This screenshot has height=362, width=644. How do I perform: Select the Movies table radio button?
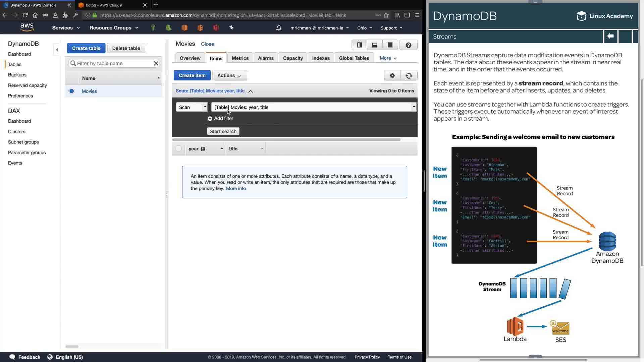point(71,91)
